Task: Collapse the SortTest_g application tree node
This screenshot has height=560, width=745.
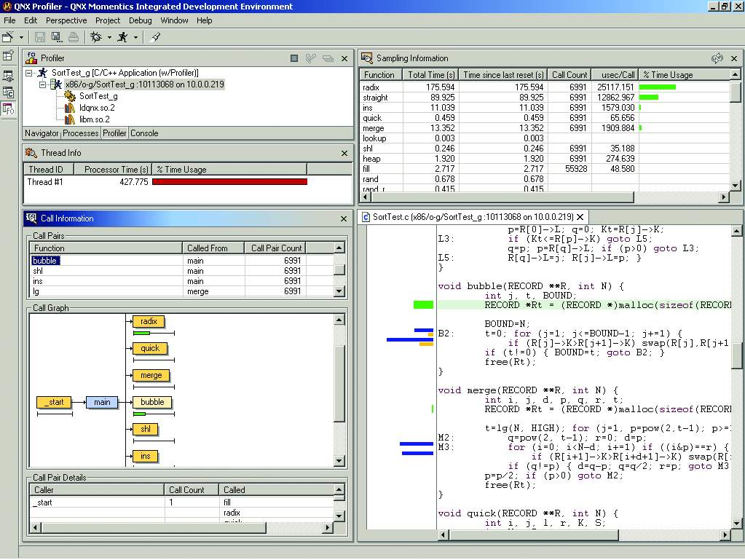Action: tap(29, 73)
